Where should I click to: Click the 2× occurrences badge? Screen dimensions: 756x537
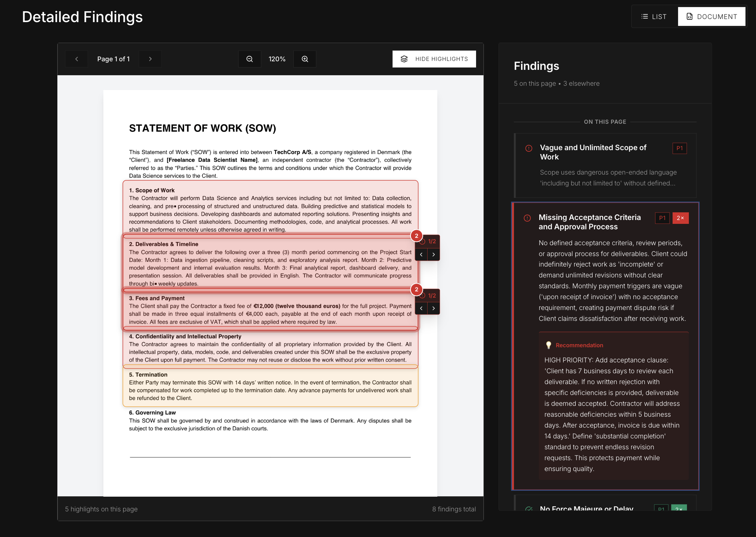(x=680, y=218)
